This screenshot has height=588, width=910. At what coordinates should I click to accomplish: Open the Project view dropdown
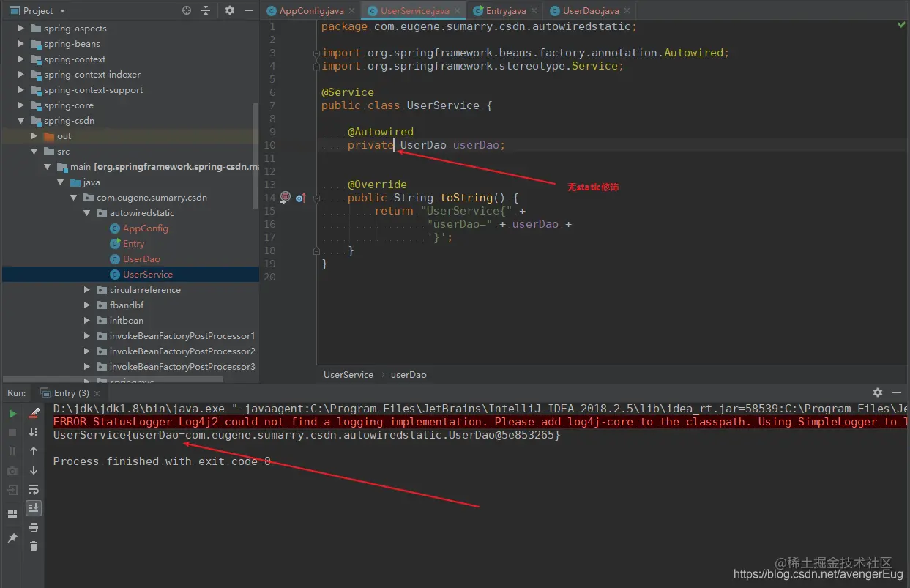(62, 11)
